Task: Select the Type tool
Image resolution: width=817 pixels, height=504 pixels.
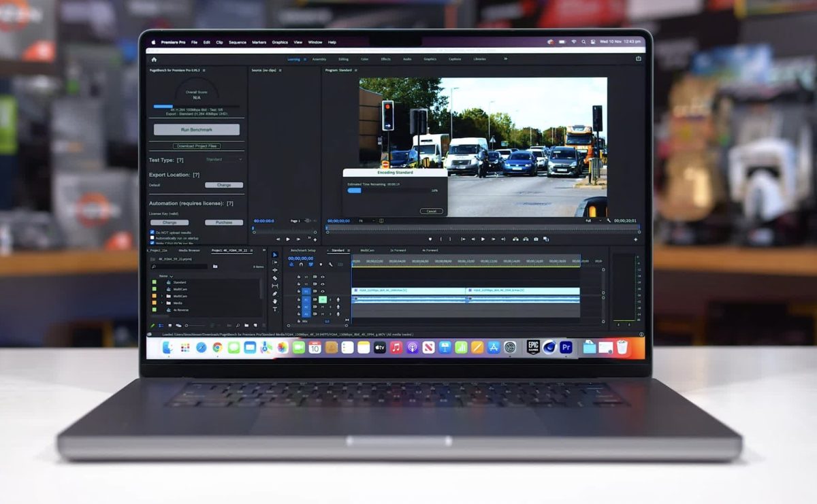Action: (275, 309)
